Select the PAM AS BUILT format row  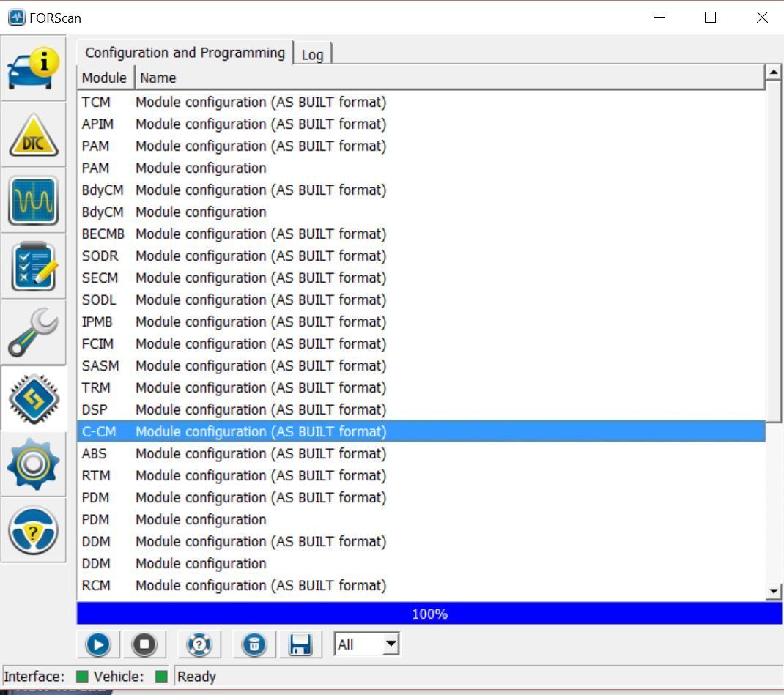[421, 146]
